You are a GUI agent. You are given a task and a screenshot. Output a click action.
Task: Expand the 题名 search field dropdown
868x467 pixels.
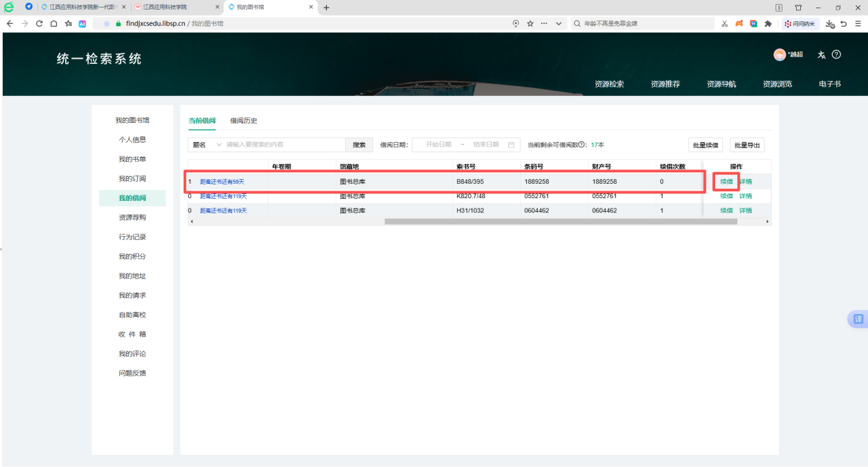coord(207,145)
